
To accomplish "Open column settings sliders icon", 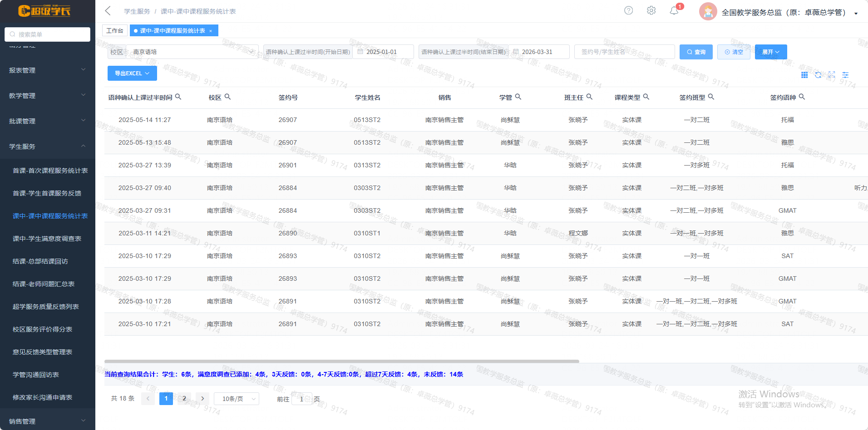I will click(x=845, y=75).
